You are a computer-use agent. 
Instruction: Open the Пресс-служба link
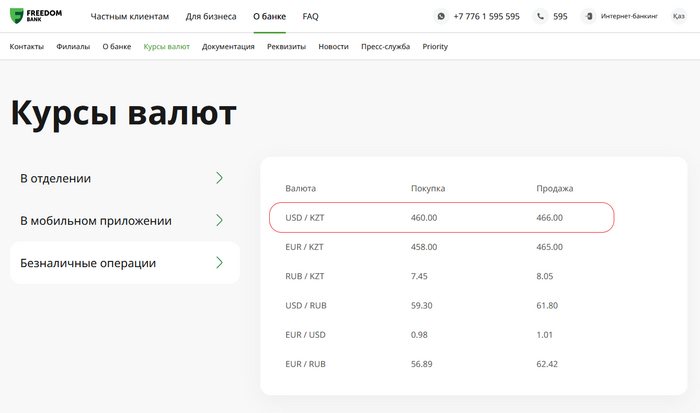click(386, 47)
